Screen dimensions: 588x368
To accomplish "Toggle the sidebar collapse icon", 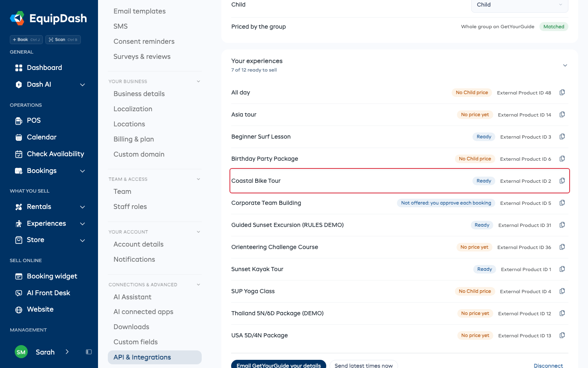I will pos(89,352).
